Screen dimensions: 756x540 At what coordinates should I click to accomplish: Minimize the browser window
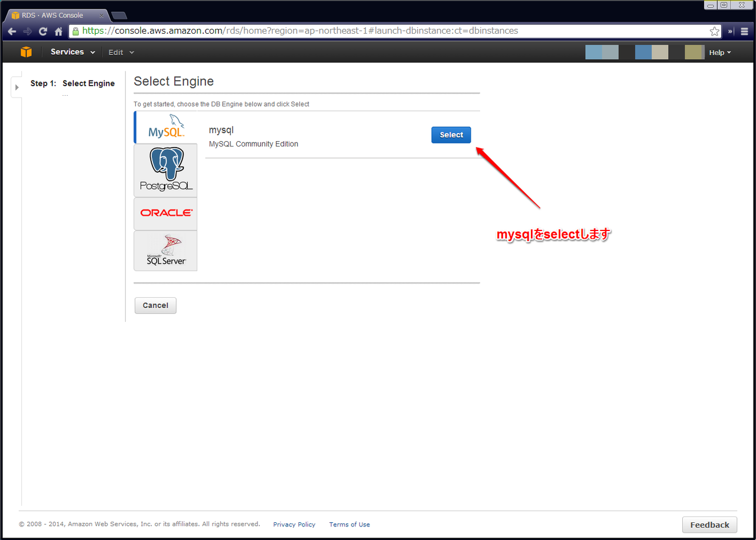coord(709,5)
